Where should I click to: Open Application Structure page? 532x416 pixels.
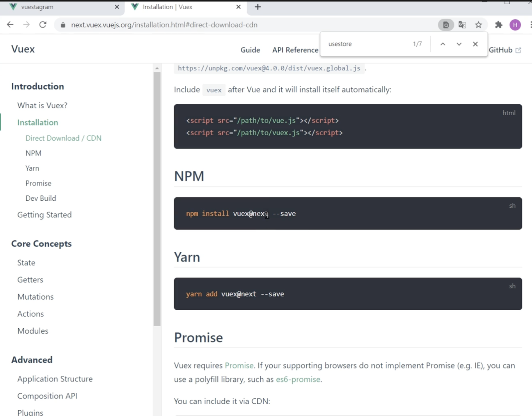55,379
